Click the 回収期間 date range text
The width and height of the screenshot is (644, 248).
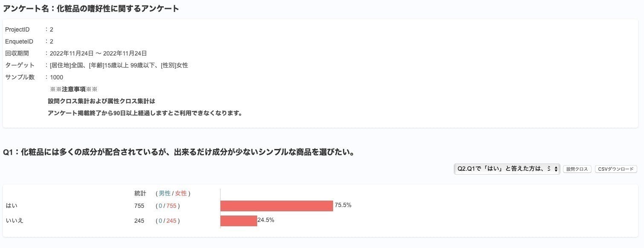coord(98,53)
